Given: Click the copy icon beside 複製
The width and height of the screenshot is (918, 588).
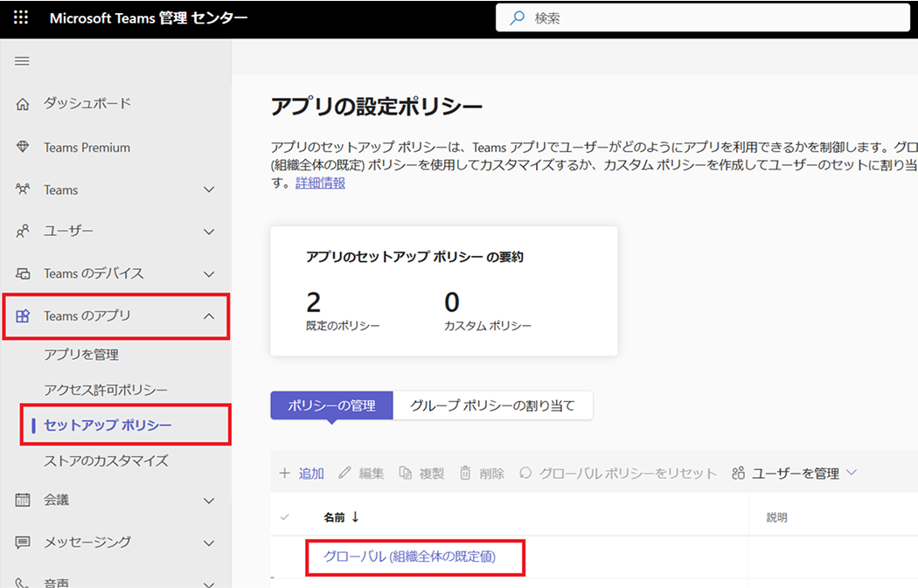Looking at the screenshot, I should tap(405, 473).
